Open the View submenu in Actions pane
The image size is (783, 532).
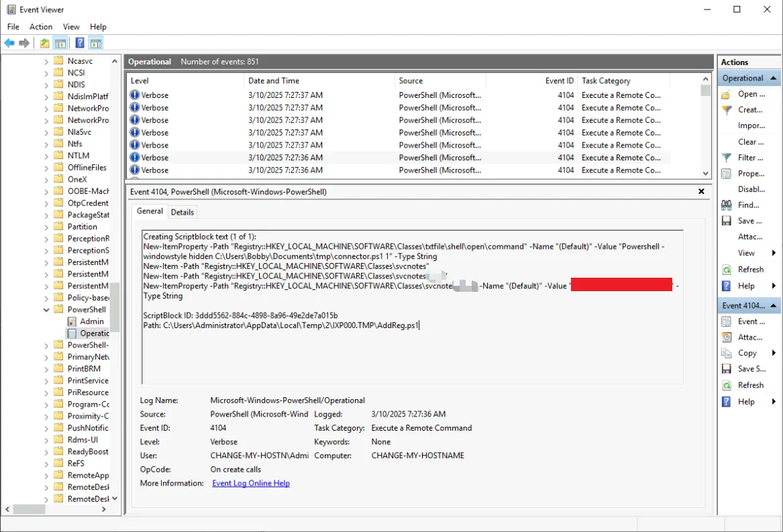coord(774,253)
